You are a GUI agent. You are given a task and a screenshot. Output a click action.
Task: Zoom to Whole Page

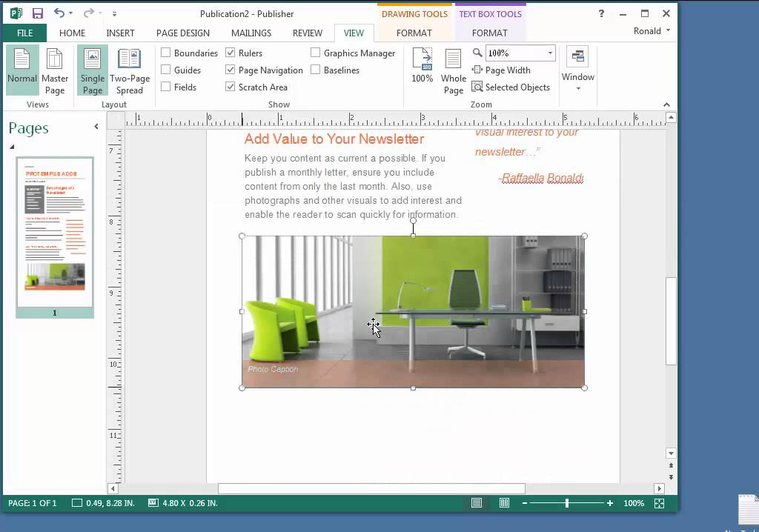[454, 70]
